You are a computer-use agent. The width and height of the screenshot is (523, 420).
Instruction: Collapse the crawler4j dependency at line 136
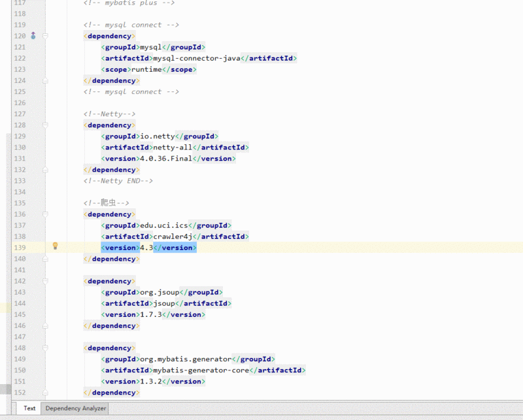[x=45, y=214]
